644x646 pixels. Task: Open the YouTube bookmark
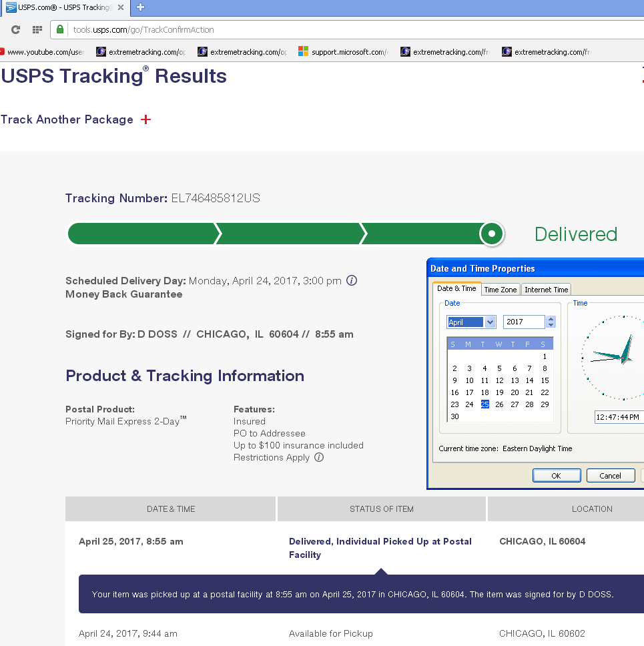tap(42, 52)
